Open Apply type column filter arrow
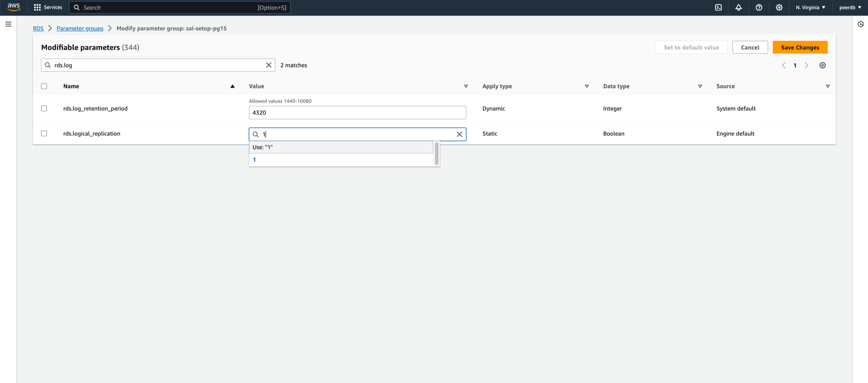 tap(586, 86)
